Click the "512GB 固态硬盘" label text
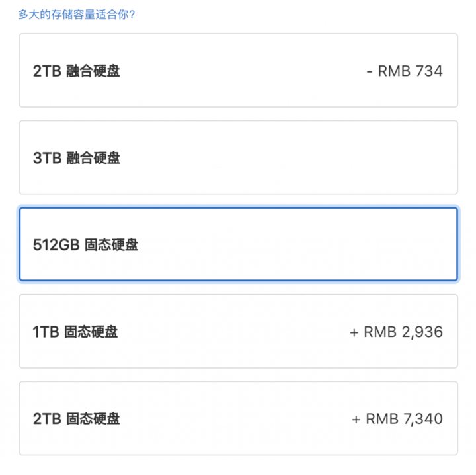Image resolution: width=476 pixels, height=475 pixels. [x=86, y=245]
